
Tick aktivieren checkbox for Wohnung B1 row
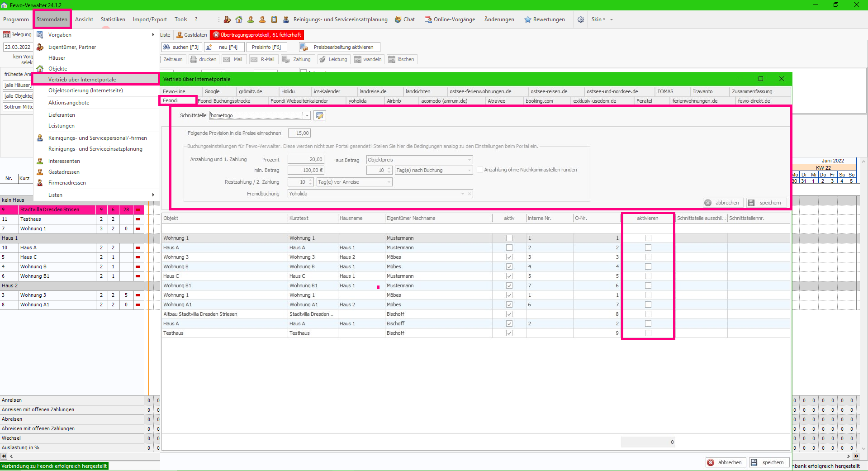[x=648, y=285]
